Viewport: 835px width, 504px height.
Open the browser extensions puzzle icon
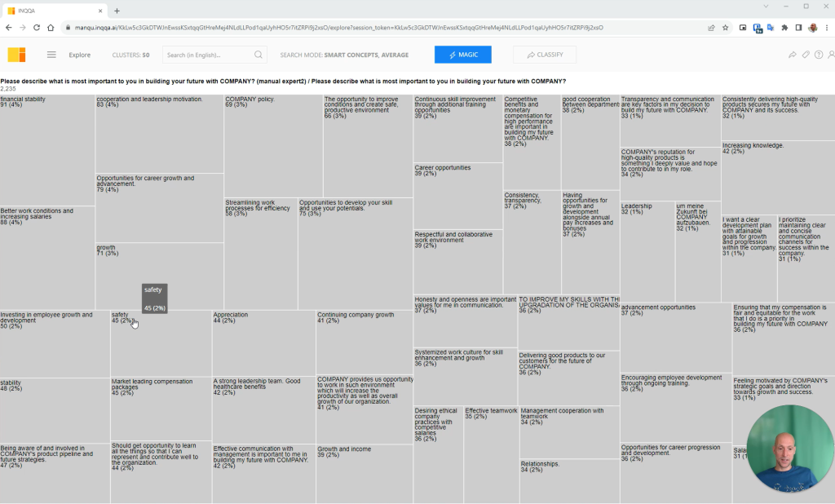pos(784,28)
